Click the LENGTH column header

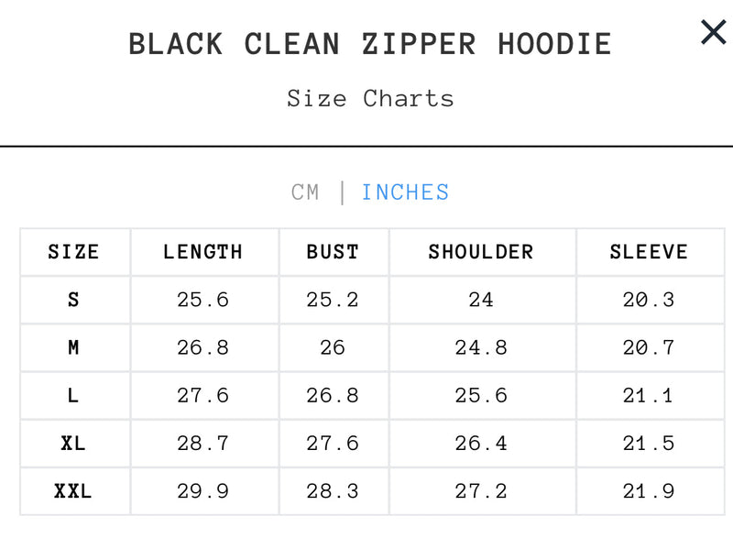[x=203, y=252]
